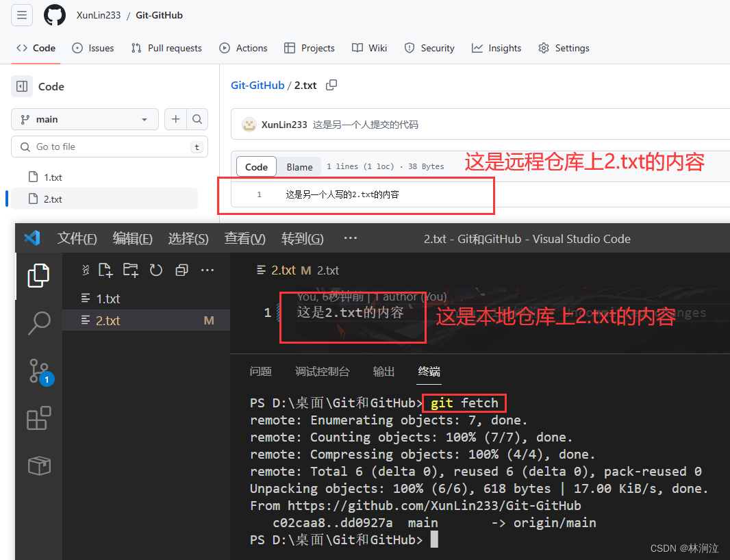Switch to the Issues tab
This screenshot has width=730, height=560.
pyautogui.click(x=93, y=48)
